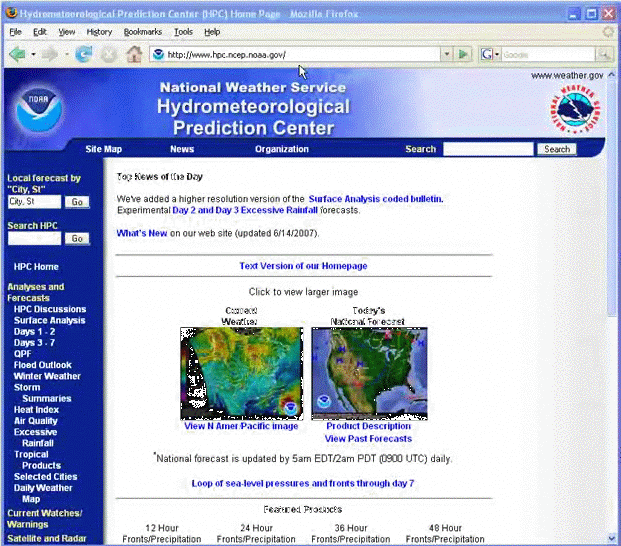Click Today's National Forecast map thumbnail
The height and width of the screenshot is (546, 621).
tap(369, 373)
